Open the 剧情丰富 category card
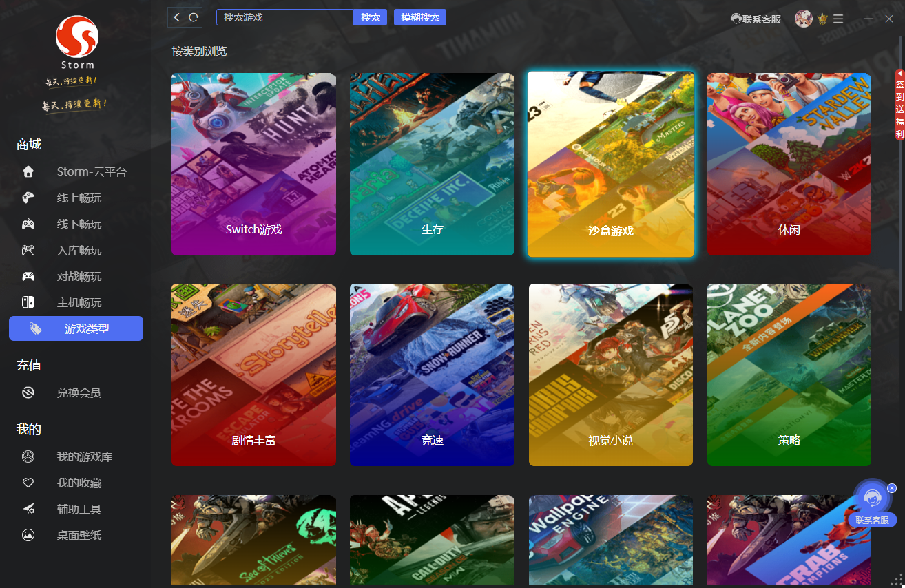This screenshot has width=905, height=588. pyautogui.click(x=253, y=375)
